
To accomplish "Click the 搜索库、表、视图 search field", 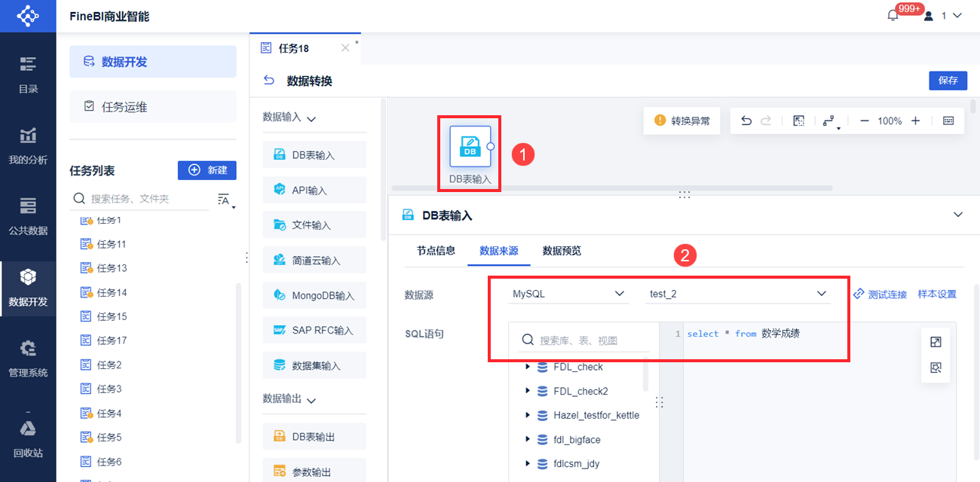I will [x=583, y=340].
